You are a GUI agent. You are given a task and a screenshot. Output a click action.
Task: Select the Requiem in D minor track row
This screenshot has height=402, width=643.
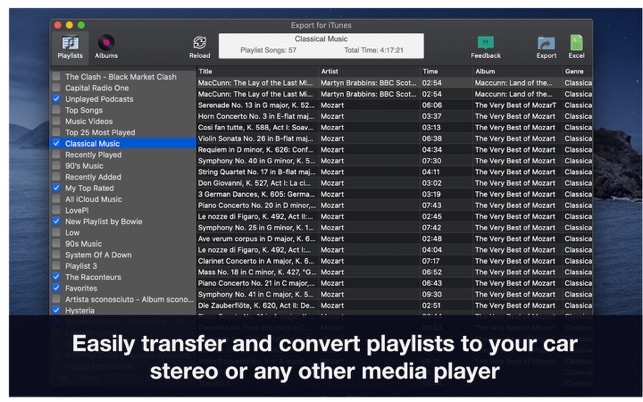click(256, 149)
